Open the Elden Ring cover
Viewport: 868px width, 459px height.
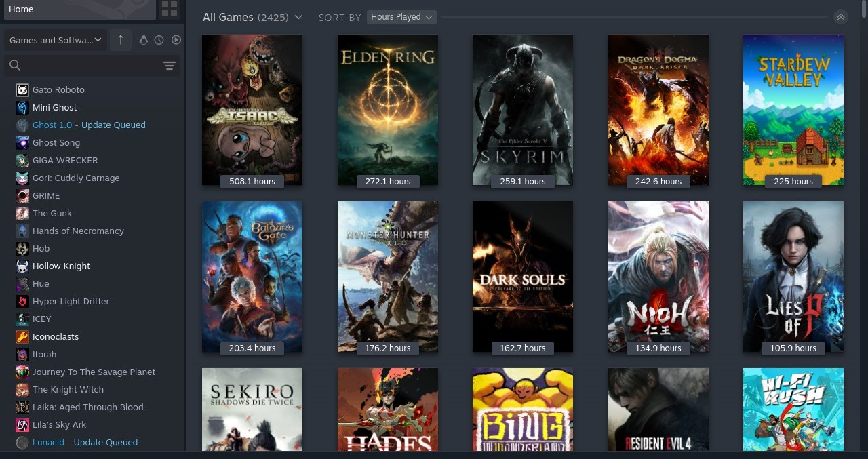coord(388,110)
